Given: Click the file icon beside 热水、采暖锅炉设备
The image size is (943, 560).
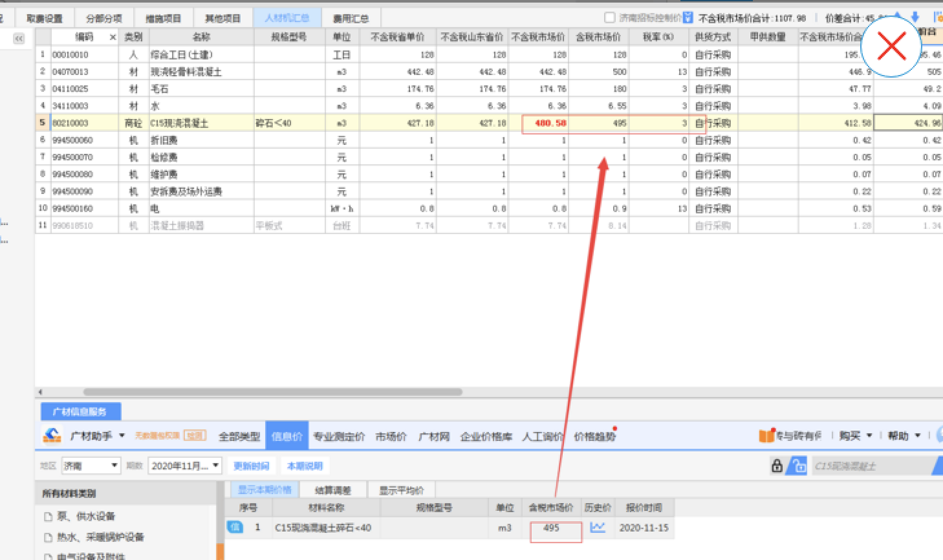Looking at the screenshot, I should (x=48, y=537).
